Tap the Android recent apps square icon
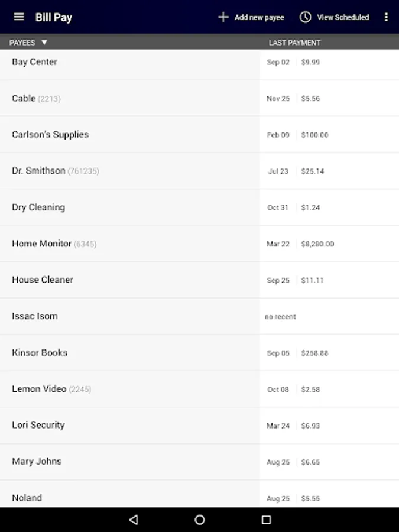 266,520
